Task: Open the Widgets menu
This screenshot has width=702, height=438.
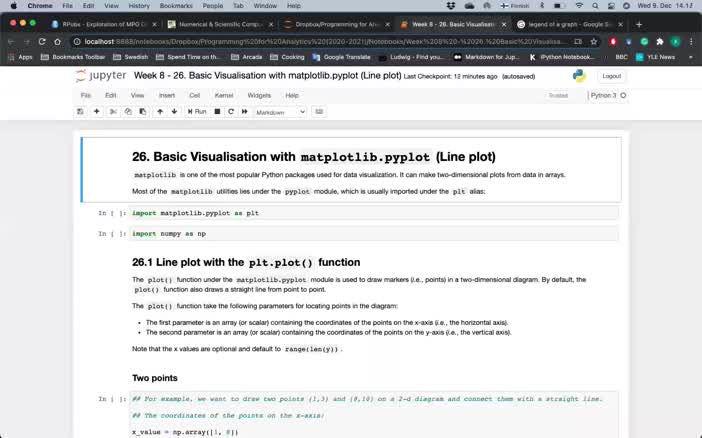Action: tap(259, 95)
